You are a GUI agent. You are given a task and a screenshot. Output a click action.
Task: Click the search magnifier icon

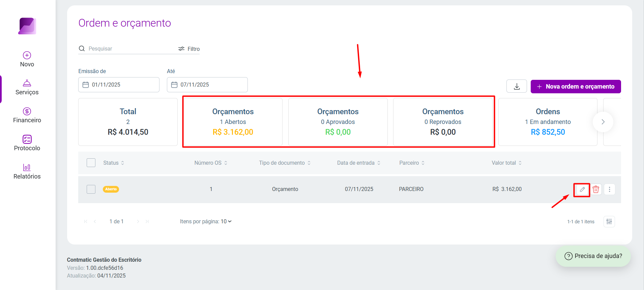[82, 49]
